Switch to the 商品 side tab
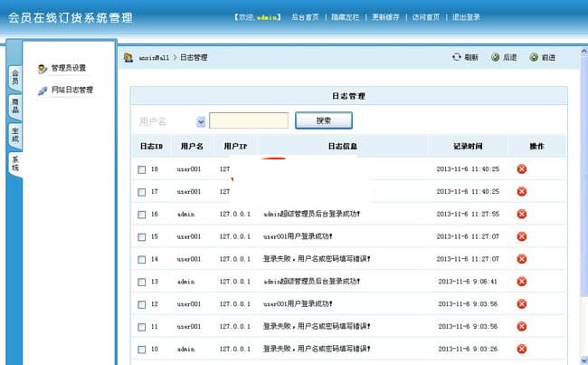The height and width of the screenshot is (365, 588). coord(15,106)
